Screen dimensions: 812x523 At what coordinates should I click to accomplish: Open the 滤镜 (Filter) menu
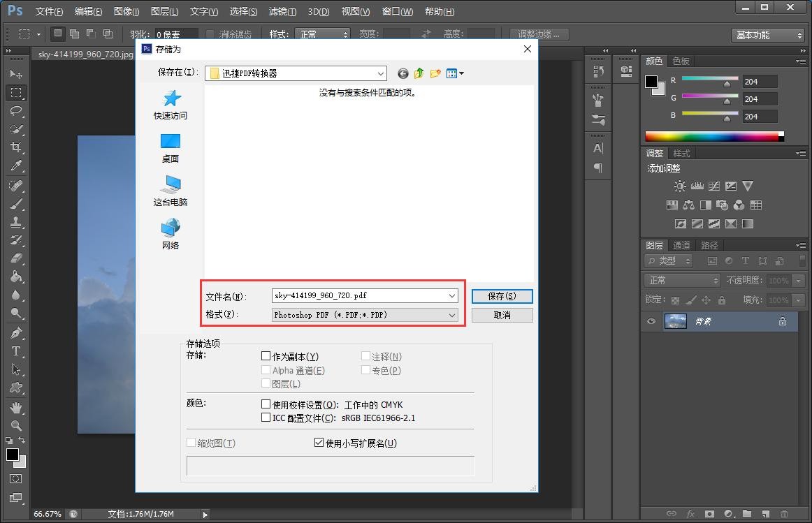[282, 11]
